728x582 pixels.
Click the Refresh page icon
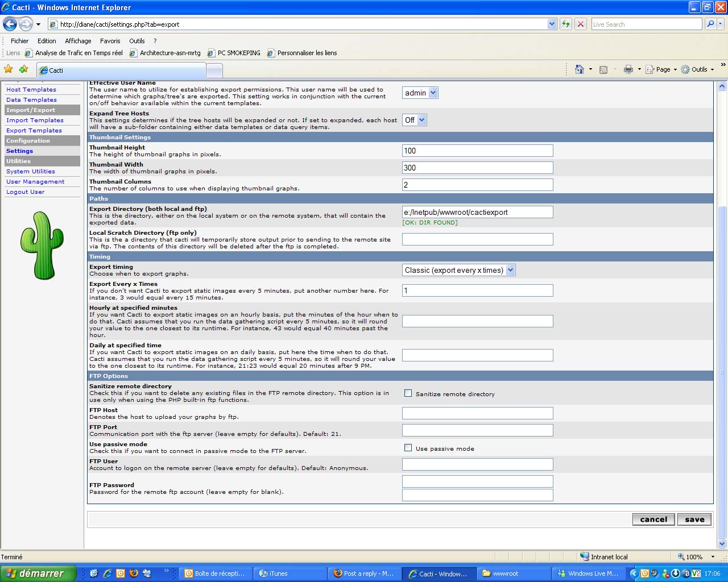pyautogui.click(x=565, y=24)
